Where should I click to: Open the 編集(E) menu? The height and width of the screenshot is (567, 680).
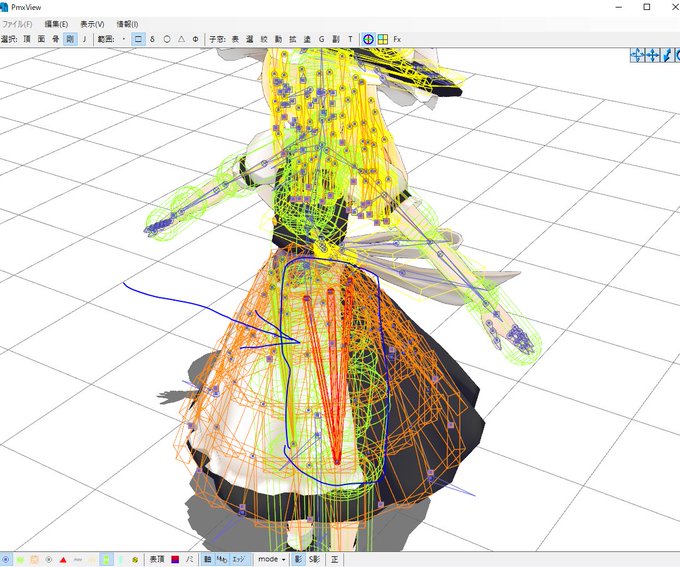pos(56,24)
